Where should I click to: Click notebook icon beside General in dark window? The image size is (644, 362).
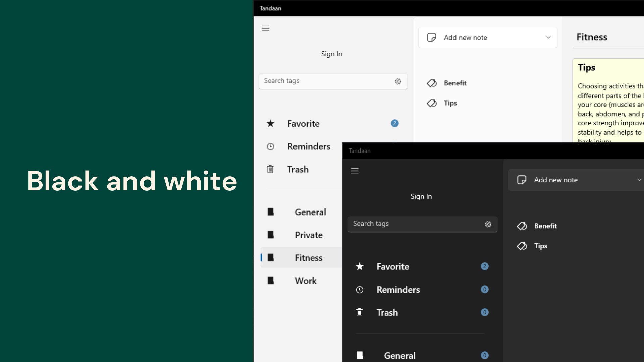point(360,355)
